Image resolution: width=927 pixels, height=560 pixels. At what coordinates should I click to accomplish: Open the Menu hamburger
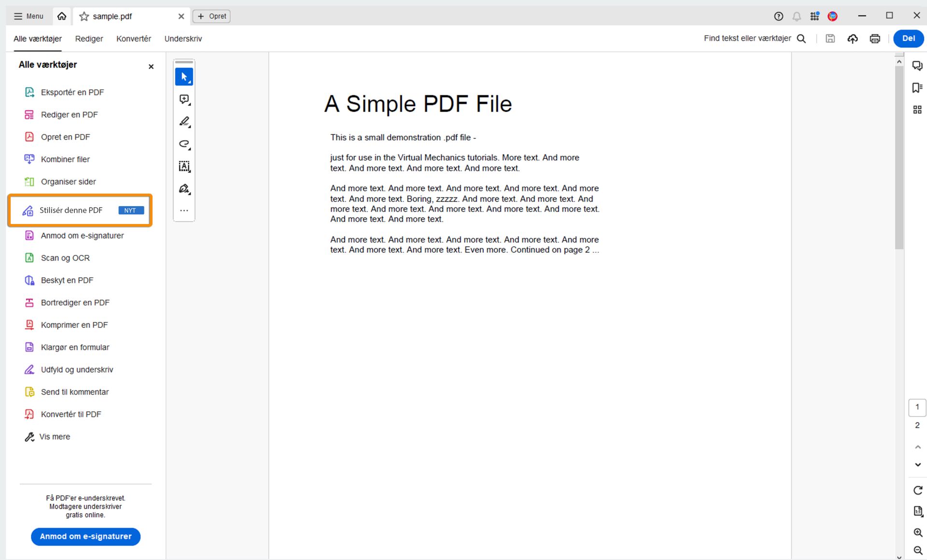click(x=28, y=16)
